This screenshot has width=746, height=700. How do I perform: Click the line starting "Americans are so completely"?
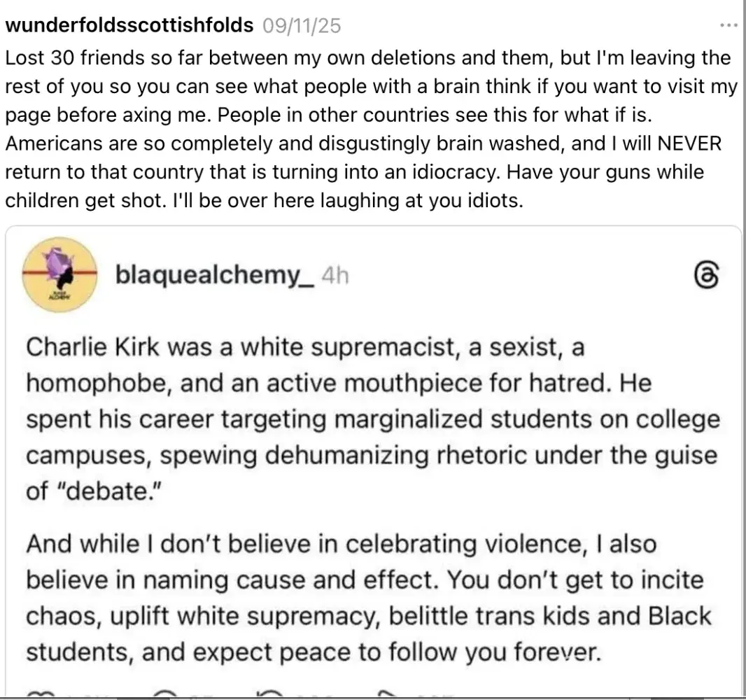tap(363, 143)
